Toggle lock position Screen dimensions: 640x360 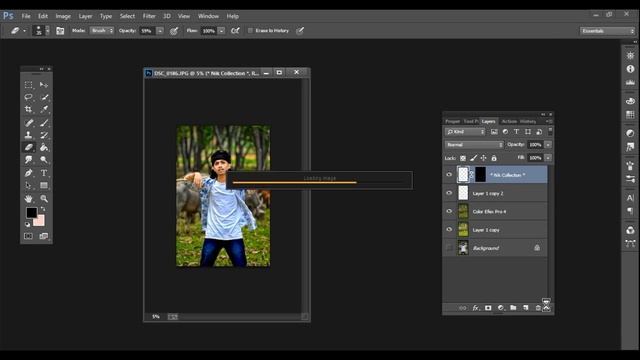(x=484, y=158)
